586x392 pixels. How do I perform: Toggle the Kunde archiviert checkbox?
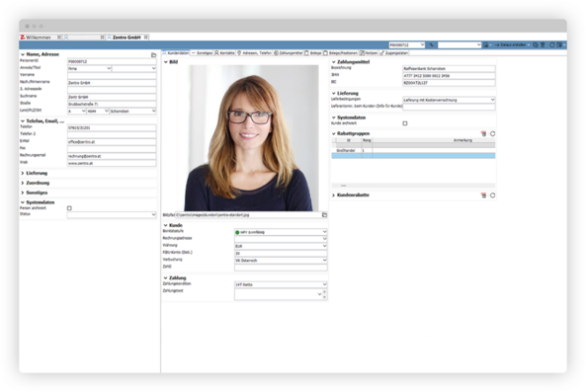click(x=405, y=123)
